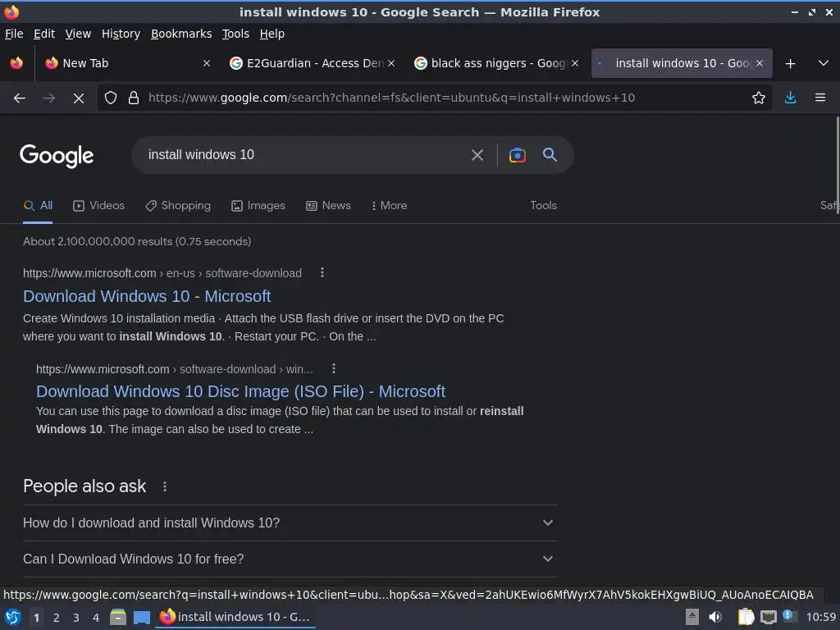Expand How do I download and install Windows 10?
This screenshot has height=630, width=840.
(290, 523)
